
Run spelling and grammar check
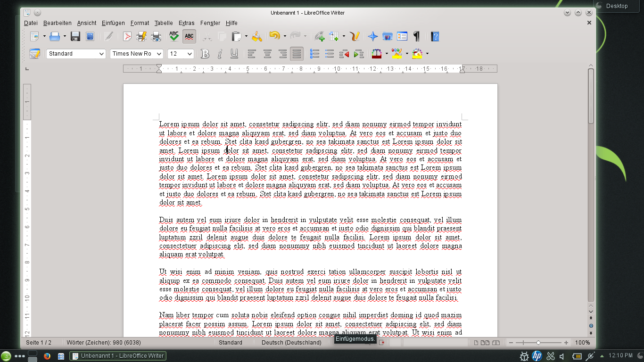click(174, 36)
